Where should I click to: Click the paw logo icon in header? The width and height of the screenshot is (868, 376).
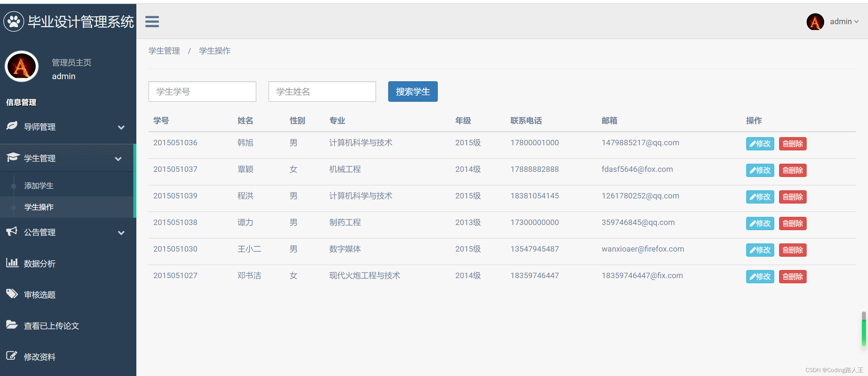click(14, 21)
